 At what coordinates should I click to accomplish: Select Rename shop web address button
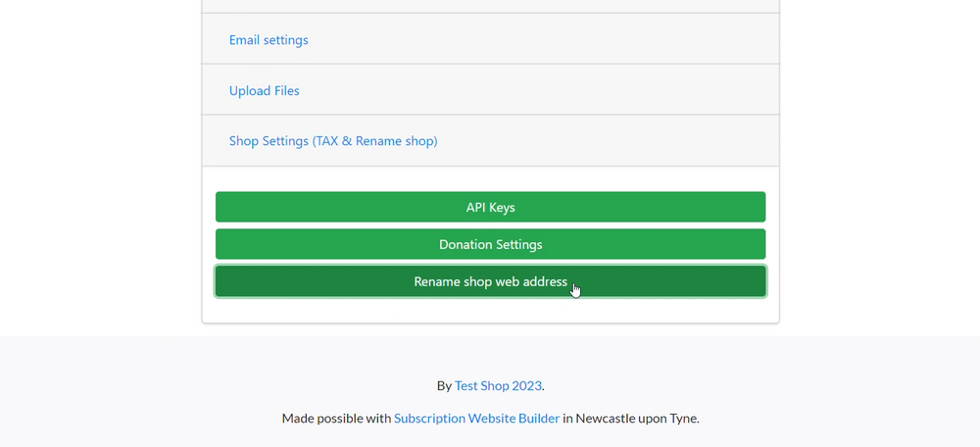(491, 282)
